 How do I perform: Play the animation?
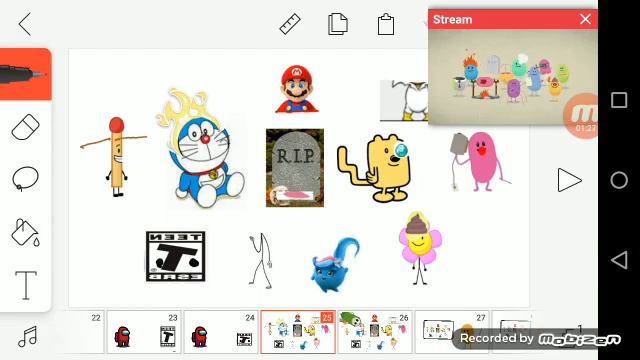pos(569,180)
